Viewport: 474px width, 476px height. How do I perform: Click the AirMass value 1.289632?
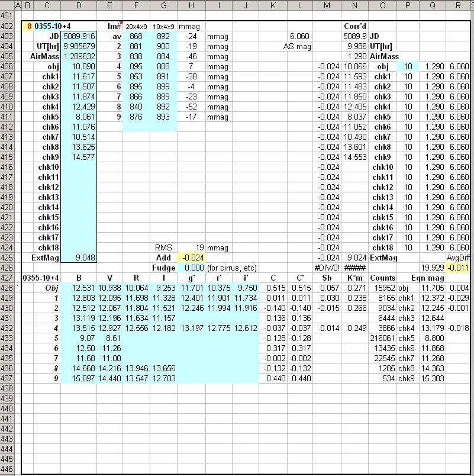coord(79,56)
